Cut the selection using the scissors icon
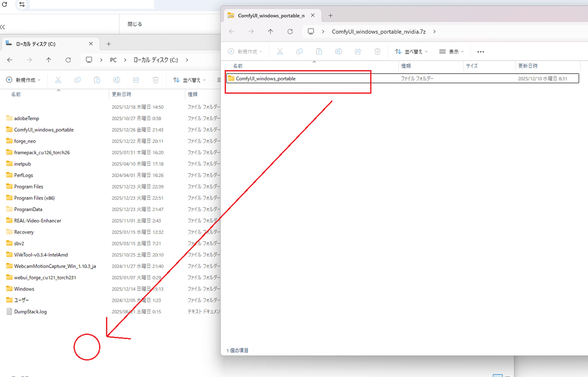588x377 pixels. coord(280,51)
